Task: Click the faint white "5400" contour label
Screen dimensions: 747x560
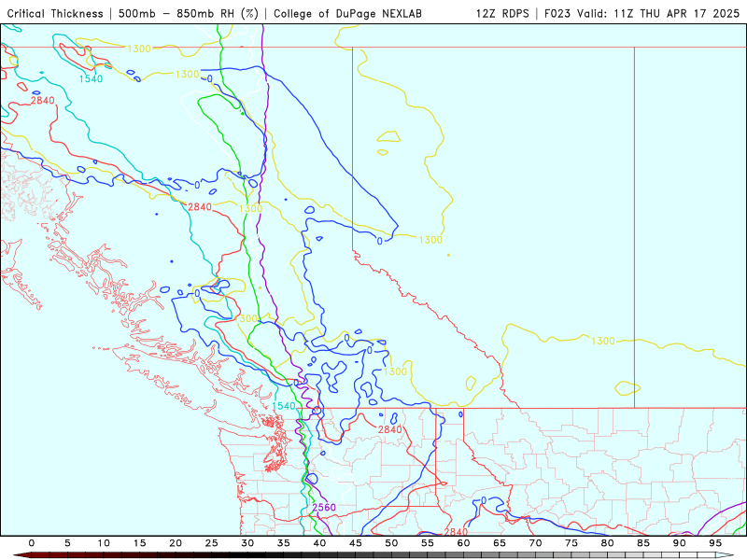Action: pos(342,477)
